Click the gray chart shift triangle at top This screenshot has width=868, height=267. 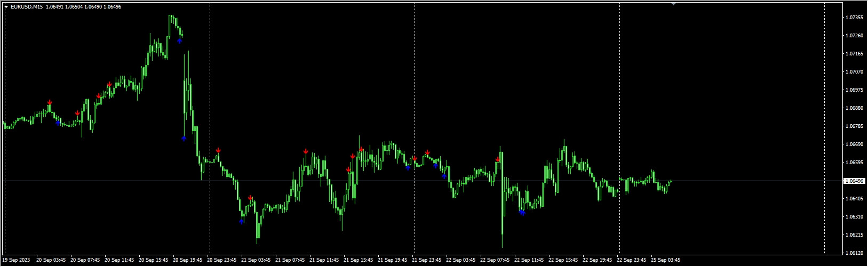(673, 4)
